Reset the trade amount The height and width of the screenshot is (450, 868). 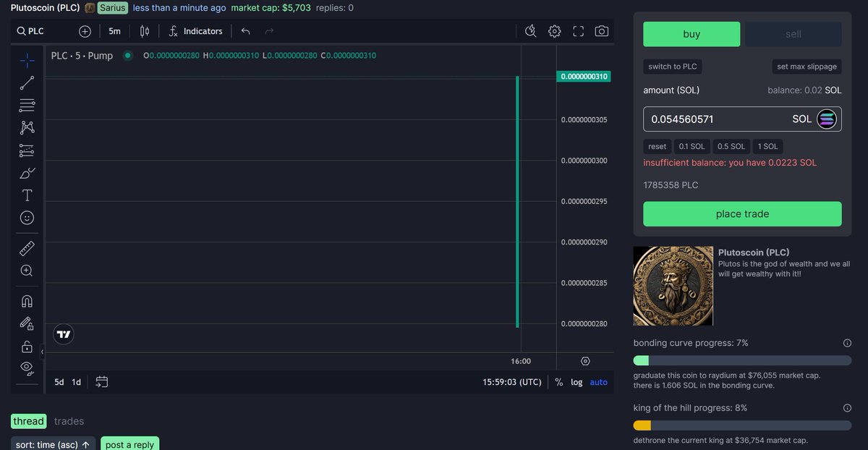coord(658,146)
